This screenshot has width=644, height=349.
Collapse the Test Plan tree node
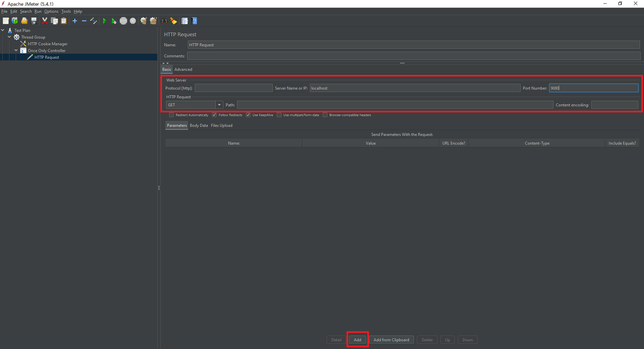pos(3,30)
